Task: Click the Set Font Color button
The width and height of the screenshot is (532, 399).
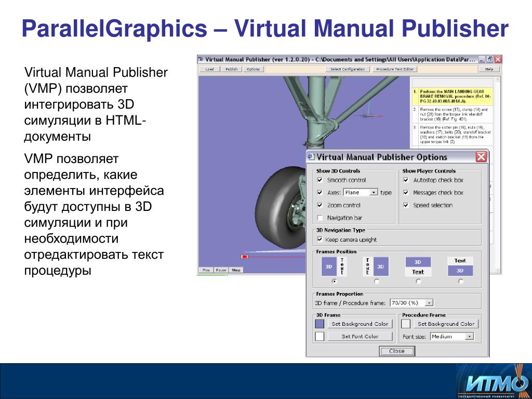Action: pos(360,336)
